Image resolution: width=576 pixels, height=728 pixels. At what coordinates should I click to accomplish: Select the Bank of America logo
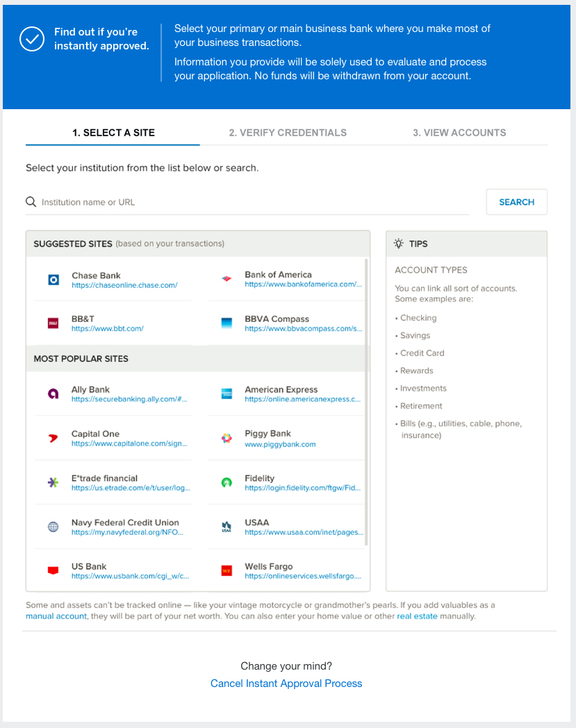click(x=226, y=280)
